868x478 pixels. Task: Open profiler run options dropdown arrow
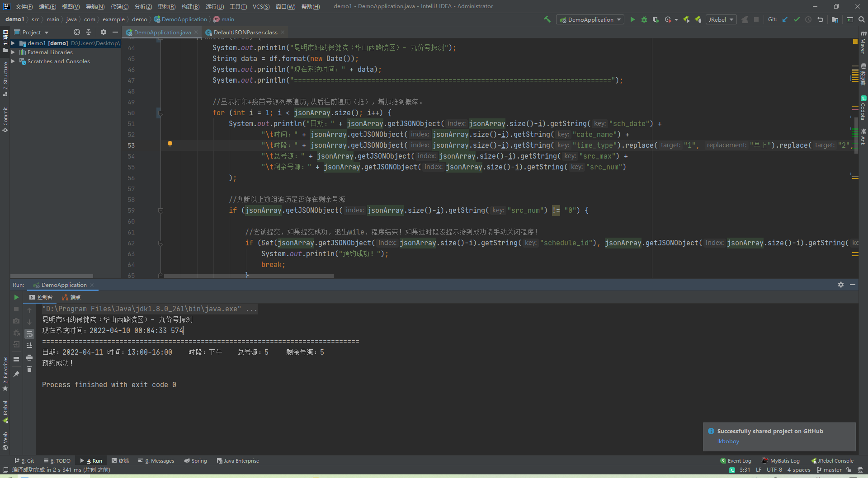coord(676,19)
